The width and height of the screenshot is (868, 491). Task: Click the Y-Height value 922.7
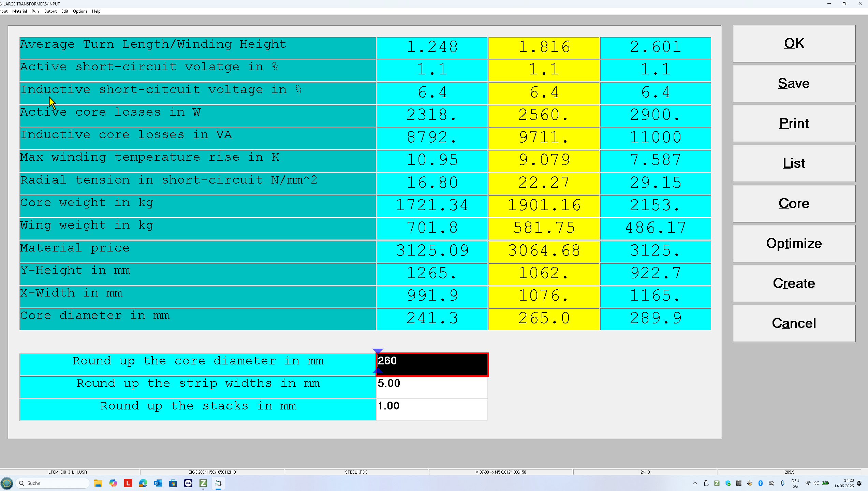tap(656, 274)
